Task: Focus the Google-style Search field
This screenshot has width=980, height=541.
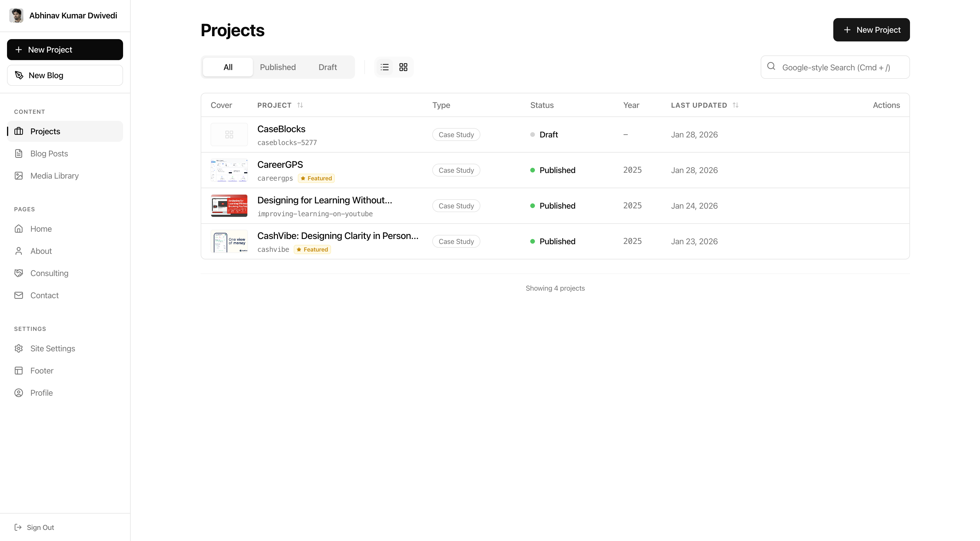Action: 835,67
